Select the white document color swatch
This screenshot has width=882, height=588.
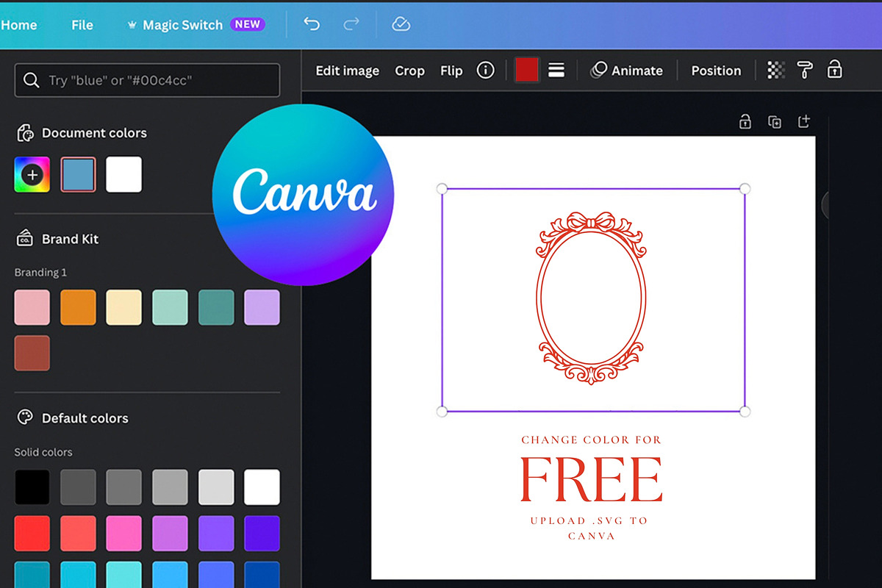[x=123, y=175]
